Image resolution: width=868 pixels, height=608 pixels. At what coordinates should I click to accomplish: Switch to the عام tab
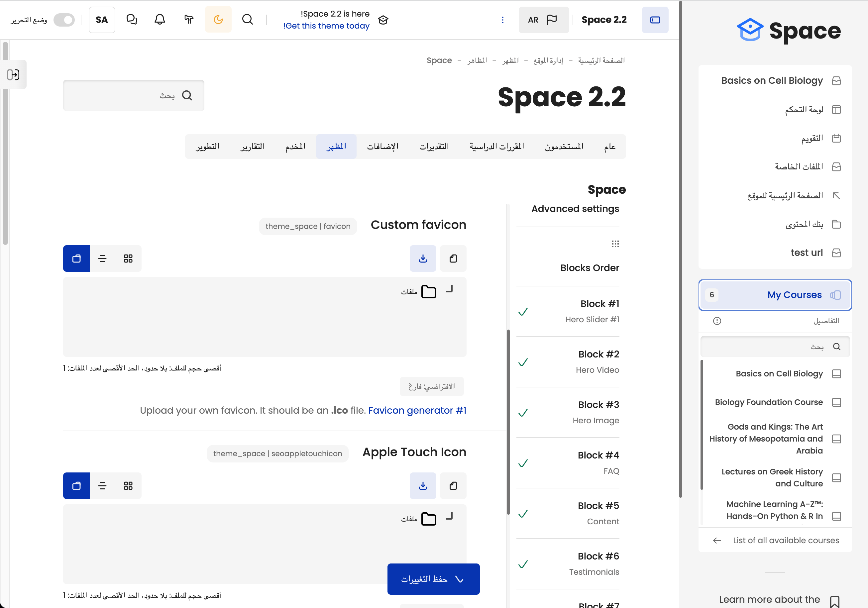point(609,146)
